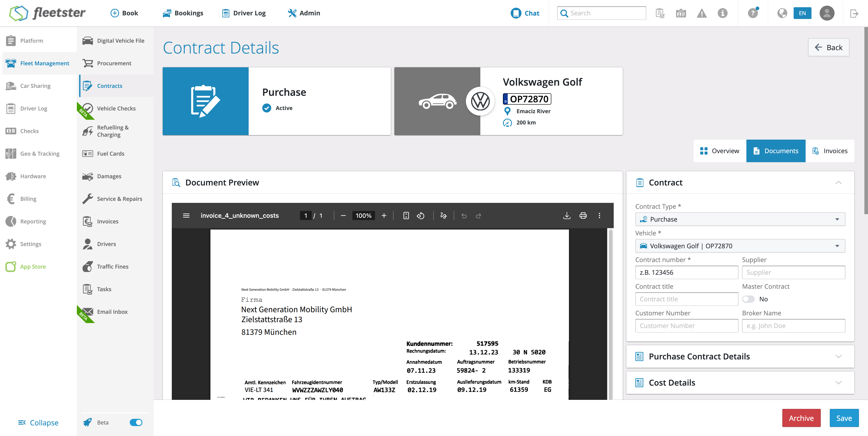
Task: Click the Back button
Action: coord(828,47)
